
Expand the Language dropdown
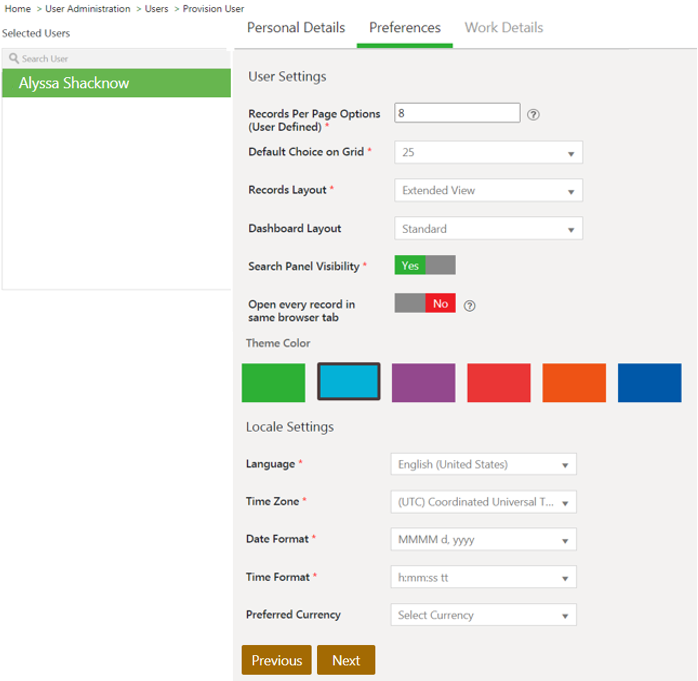tap(483, 464)
